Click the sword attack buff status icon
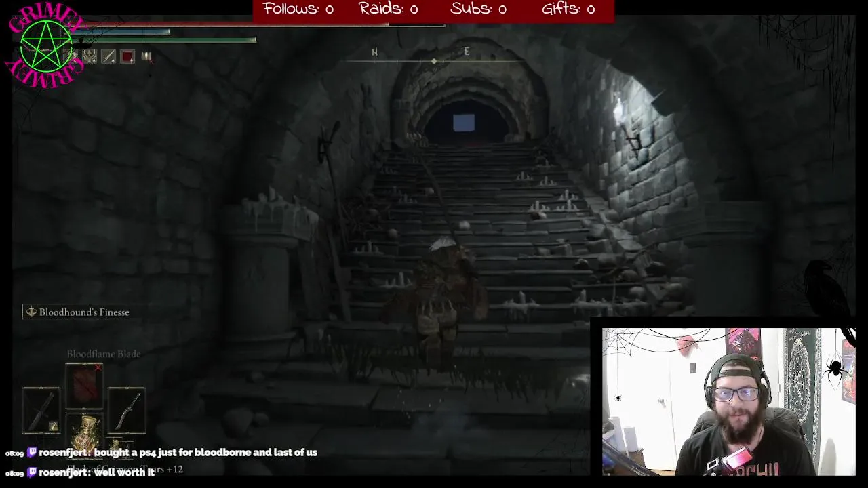 (x=108, y=57)
